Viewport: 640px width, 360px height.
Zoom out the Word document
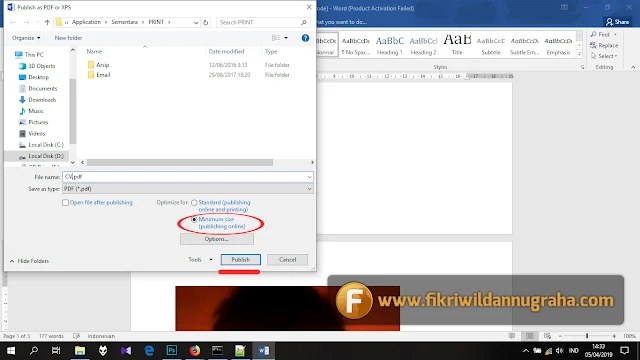tap(560, 336)
